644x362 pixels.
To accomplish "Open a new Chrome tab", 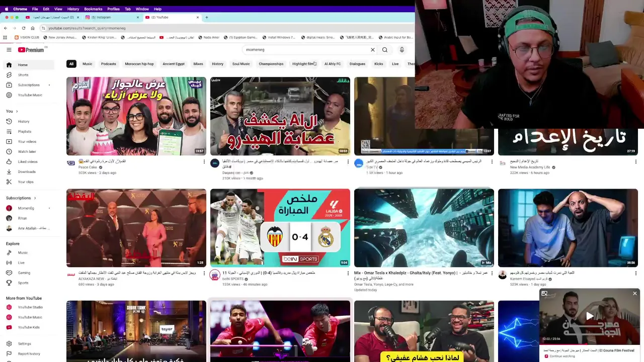I will [206, 17].
